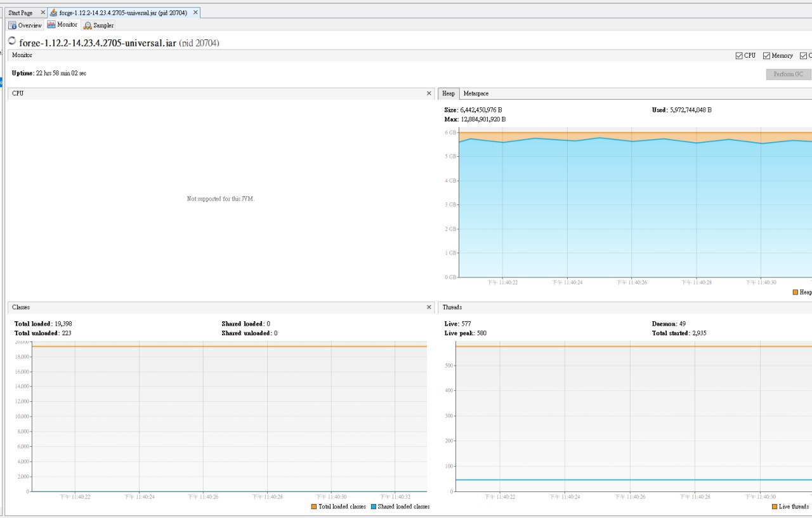Click the heap Max value 12,884,901,920 B
Viewport: 812px width, 518px height.
point(483,119)
